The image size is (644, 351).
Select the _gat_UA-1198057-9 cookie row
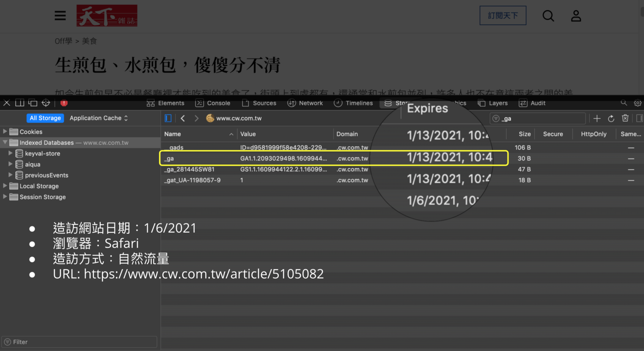tap(402, 180)
